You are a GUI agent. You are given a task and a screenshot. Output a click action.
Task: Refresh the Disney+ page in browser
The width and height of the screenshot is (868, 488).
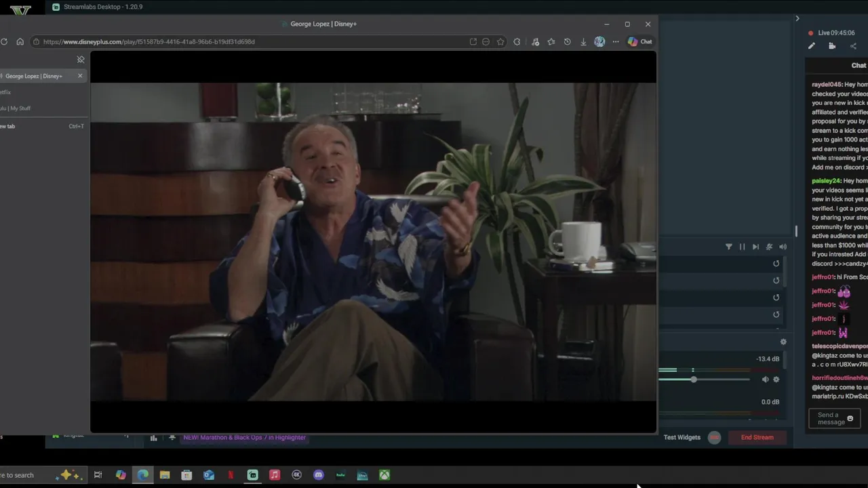[4, 41]
